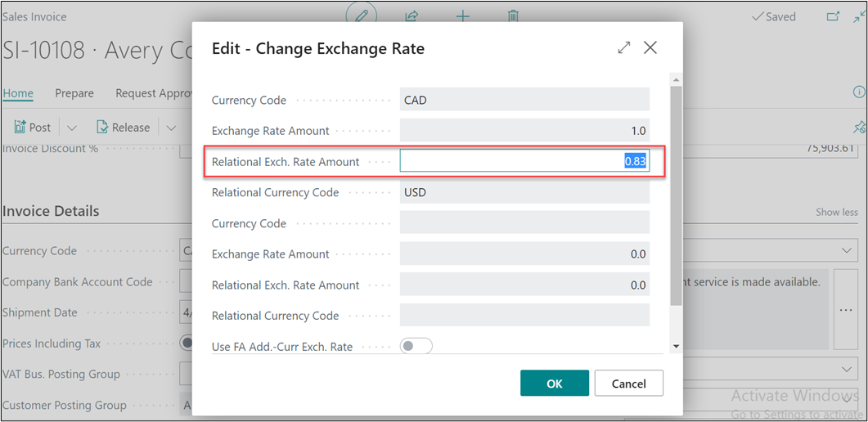The height and width of the screenshot is (422, 868).
Task: Expand the dialog with the diagonal arrows icon
Action: (x=624, y=48)
